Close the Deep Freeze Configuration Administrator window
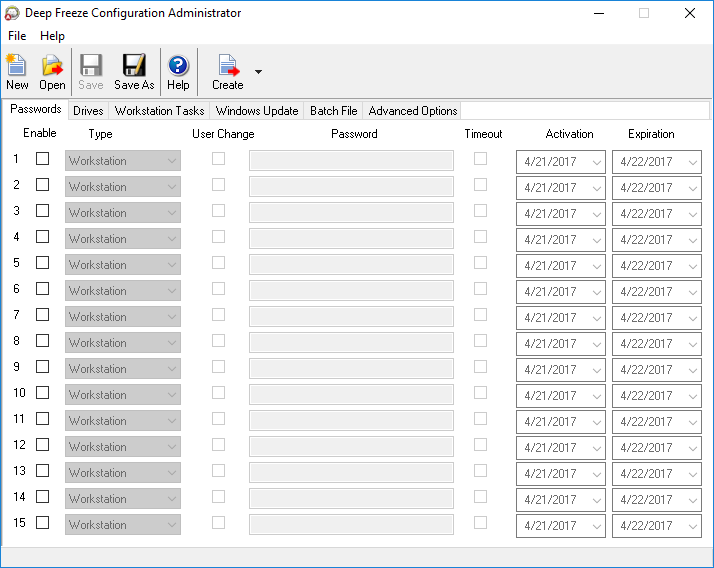Screen dimensions: 714x568 tap(690, 13)
